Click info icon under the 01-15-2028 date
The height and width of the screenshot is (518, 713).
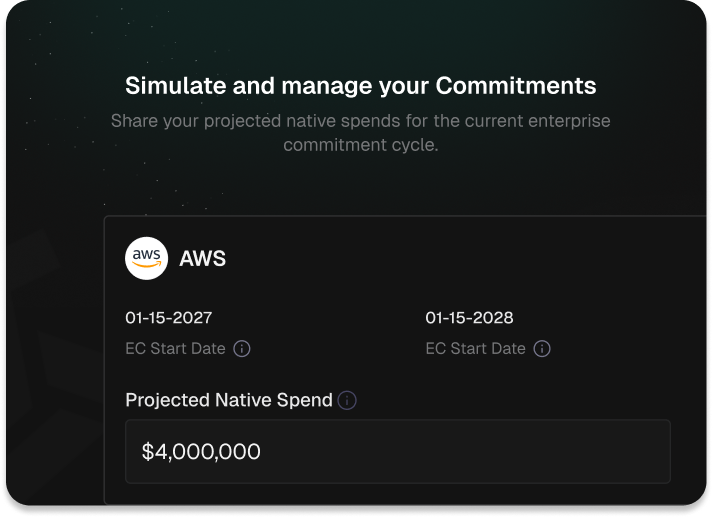[542, 349]
